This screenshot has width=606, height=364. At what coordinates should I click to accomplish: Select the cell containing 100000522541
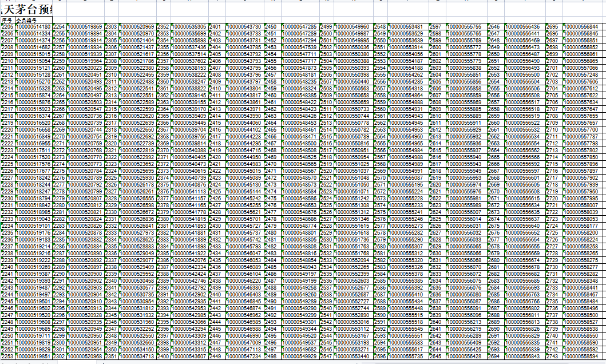point(137,89)
